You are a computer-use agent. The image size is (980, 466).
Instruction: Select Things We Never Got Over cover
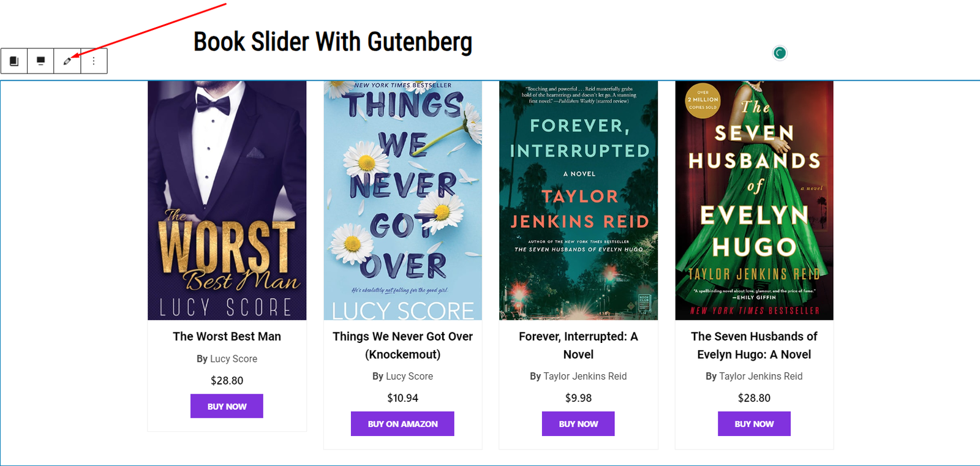pyautogui.click(x=403, y=200)
